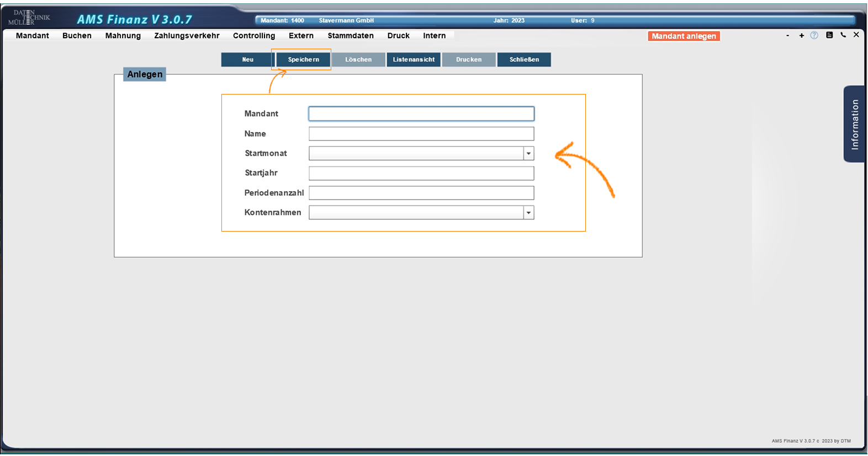Click the phone contact icon
Image resolution: width=868 pixels, height=456 pixels.
coord(843,35)
